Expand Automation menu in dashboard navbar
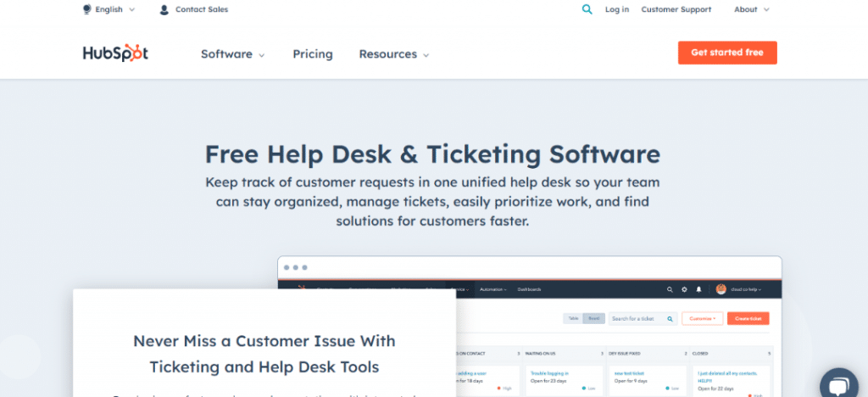868x397 pixels. [x=492, y=289]
